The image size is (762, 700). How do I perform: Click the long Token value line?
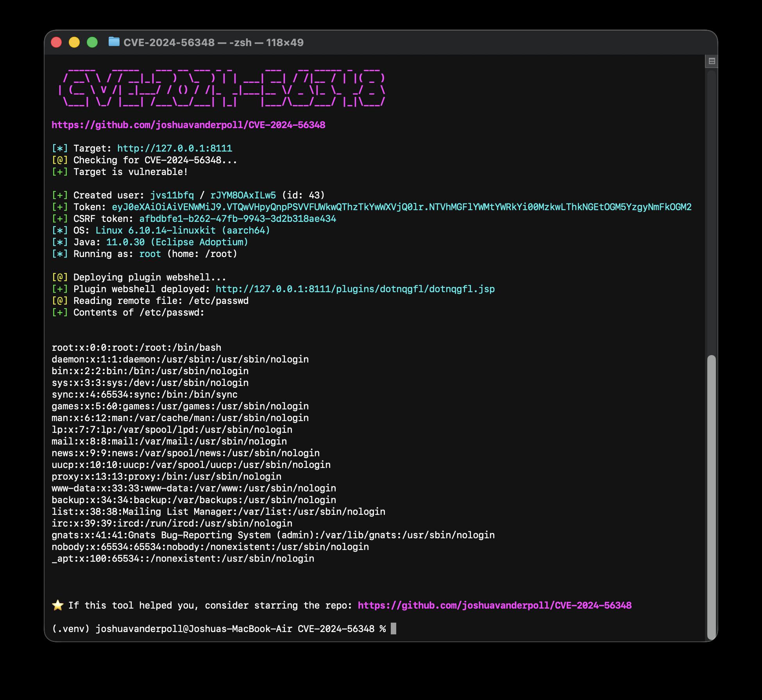tap(401, 207)
